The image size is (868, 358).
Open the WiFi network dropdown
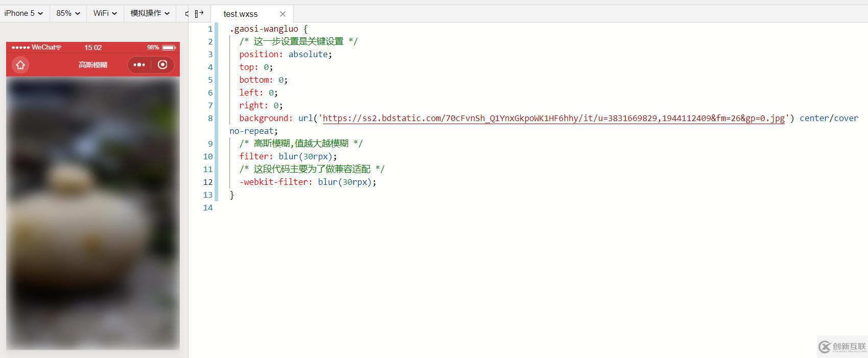coord(105,13)
